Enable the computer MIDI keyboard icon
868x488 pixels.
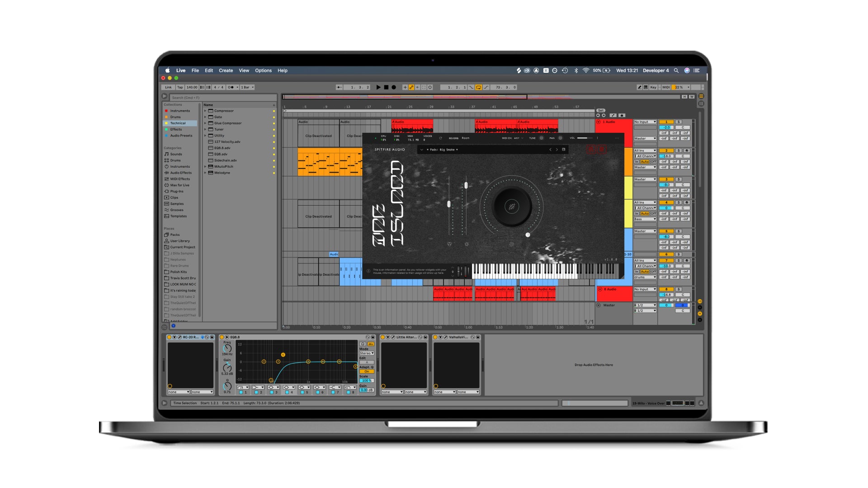tap(646, 87)
